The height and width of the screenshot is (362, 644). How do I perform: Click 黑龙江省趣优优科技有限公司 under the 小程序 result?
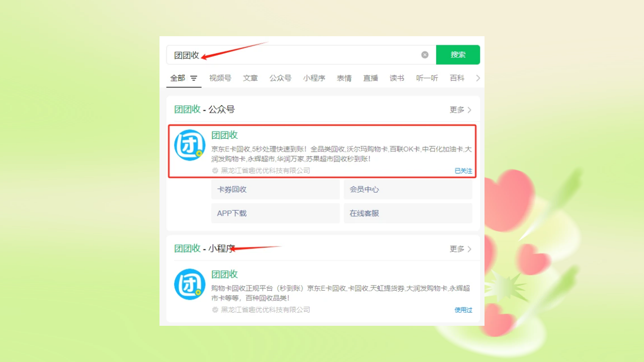point(266,310)
